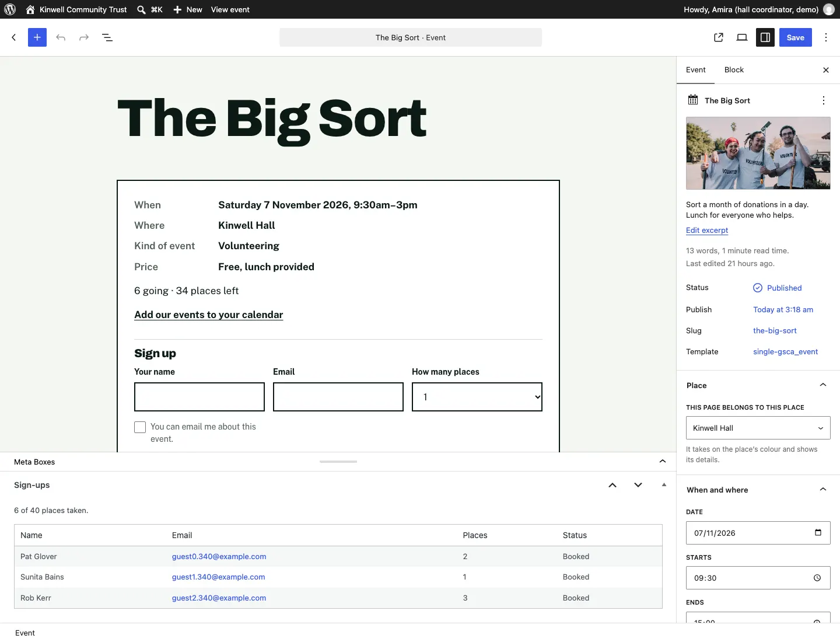Tick the email me about this event checkbox
840x642 pixels.
tap(140, 427)
